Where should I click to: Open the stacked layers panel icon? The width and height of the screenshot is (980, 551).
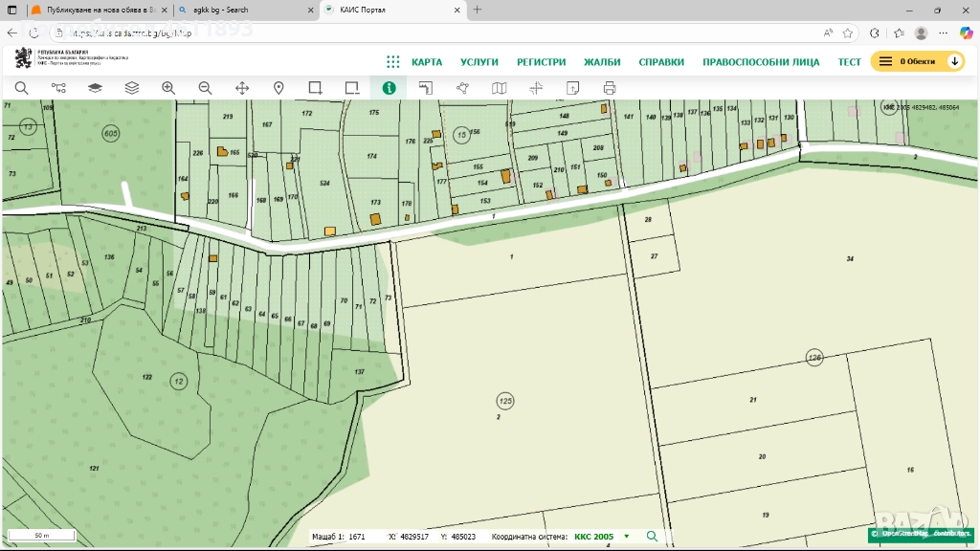tap(132, 88)
